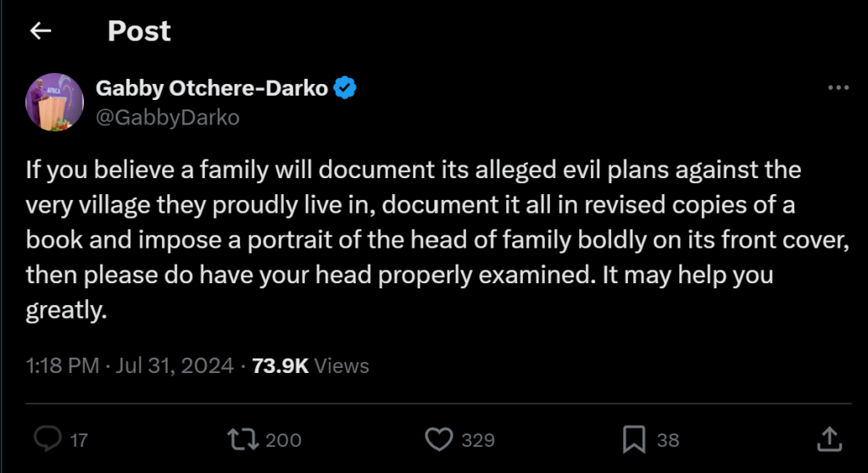View the 73.9K Views count
The width and height of the screenshot is (868, 473).
310,366
